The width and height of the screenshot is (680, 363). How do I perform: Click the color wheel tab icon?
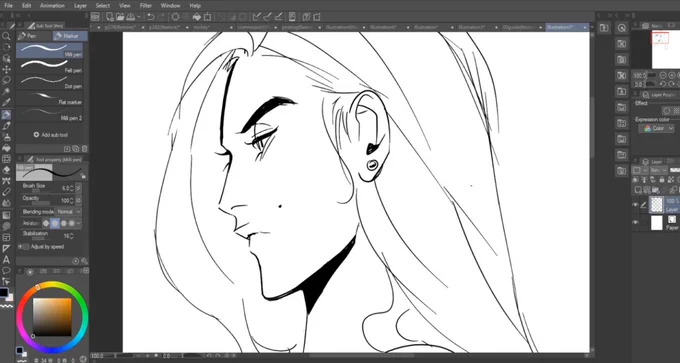tap(30, 272)
